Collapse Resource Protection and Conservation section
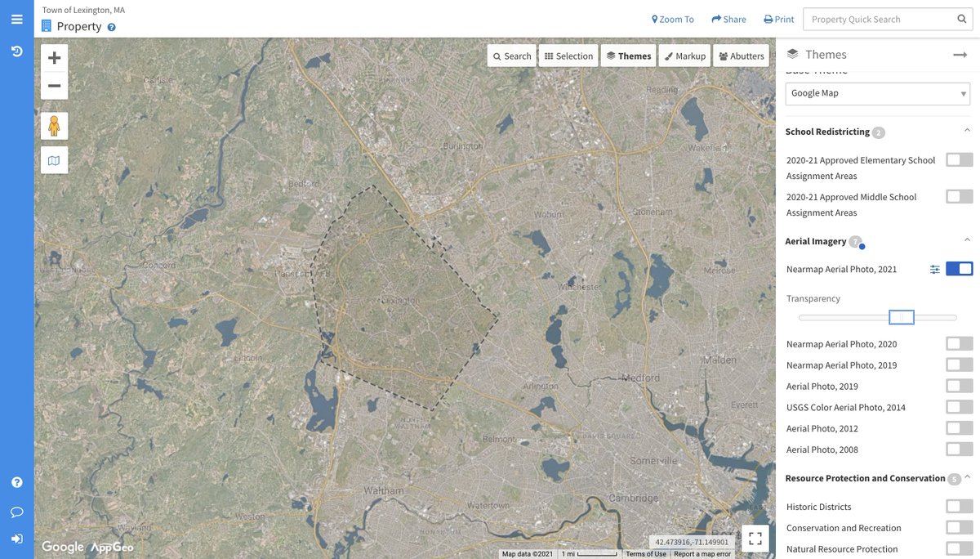 click(967, 477)
